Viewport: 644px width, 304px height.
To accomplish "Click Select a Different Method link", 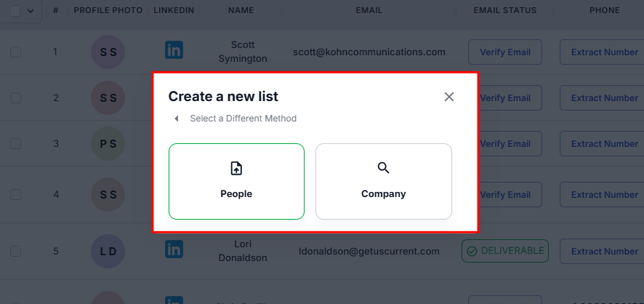I will pyautogui.click(x=243, y=119).
